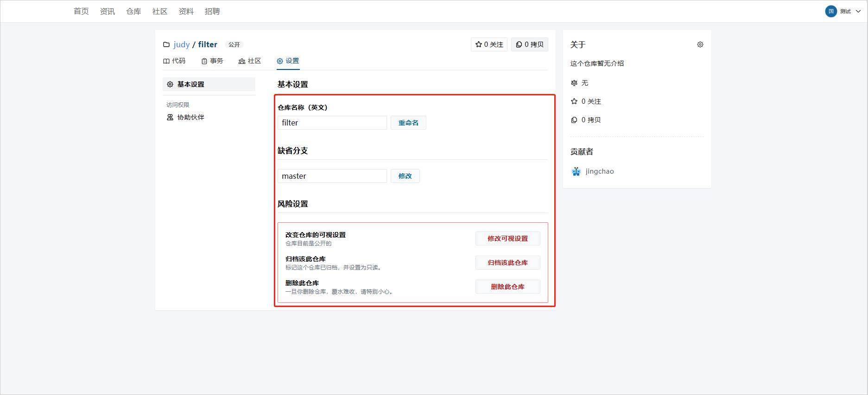Click the 协助伙伴 people icon in the sidebar
Screen dimensions: 868x395
point(170,118)
